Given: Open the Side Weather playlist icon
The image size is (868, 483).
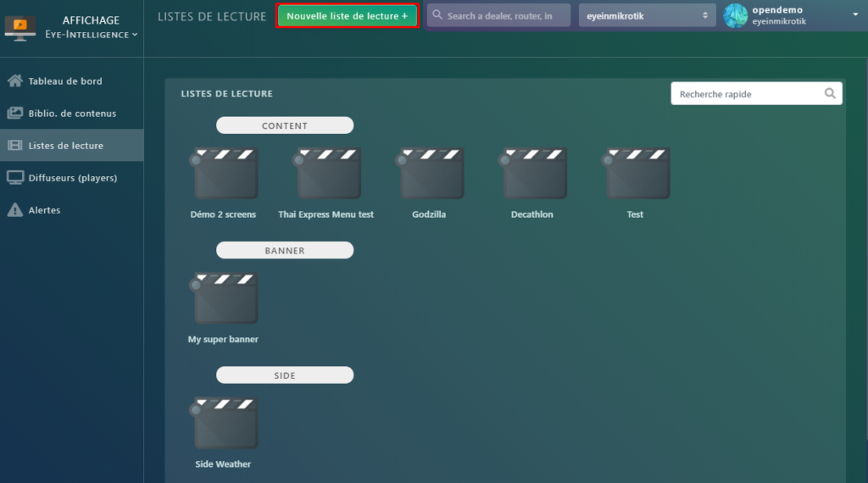Looking at the screenshot, I should point(225,423).
